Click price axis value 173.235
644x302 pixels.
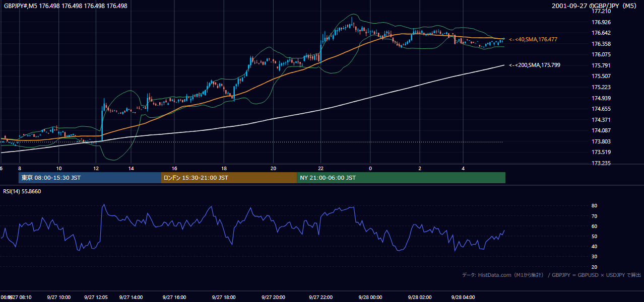pyautogui.click(x=601, y=163)
